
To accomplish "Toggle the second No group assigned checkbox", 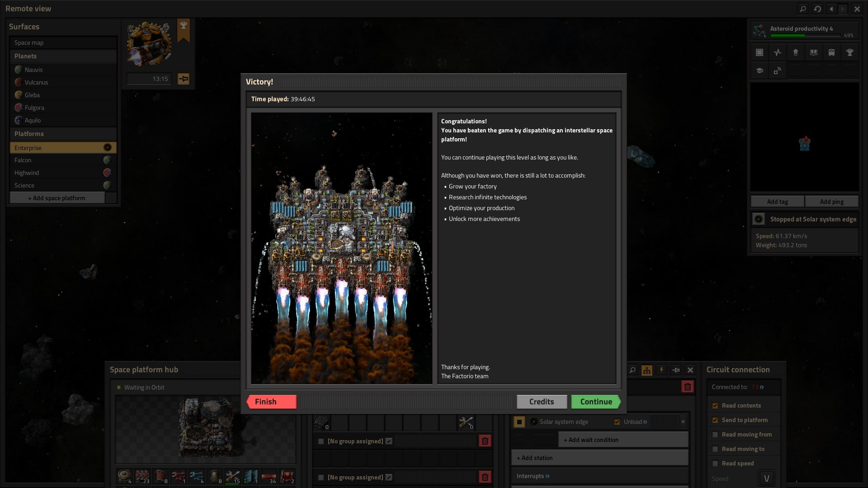I will click(321, 478).
